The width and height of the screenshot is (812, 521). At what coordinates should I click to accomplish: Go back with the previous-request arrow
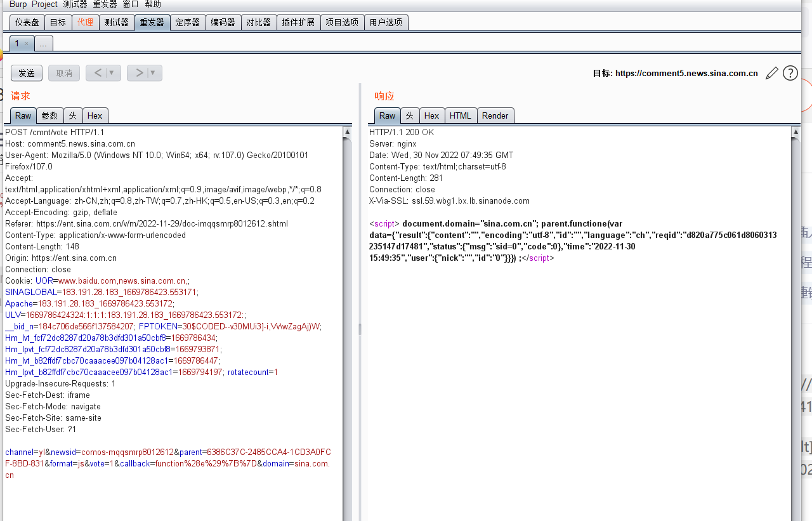(98, 73)
